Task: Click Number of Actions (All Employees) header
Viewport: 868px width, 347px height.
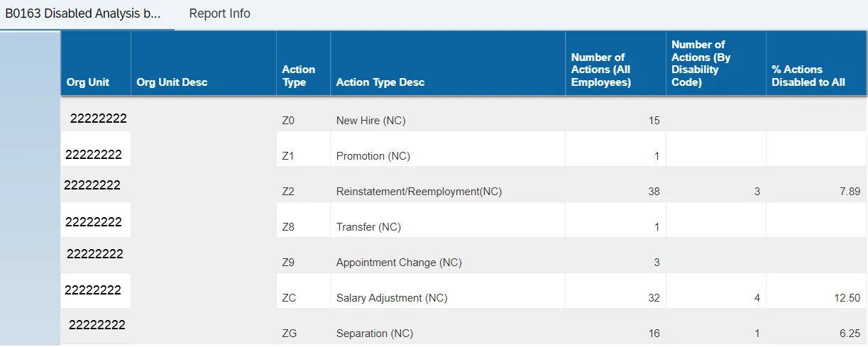Action: (x=601, y=70)
